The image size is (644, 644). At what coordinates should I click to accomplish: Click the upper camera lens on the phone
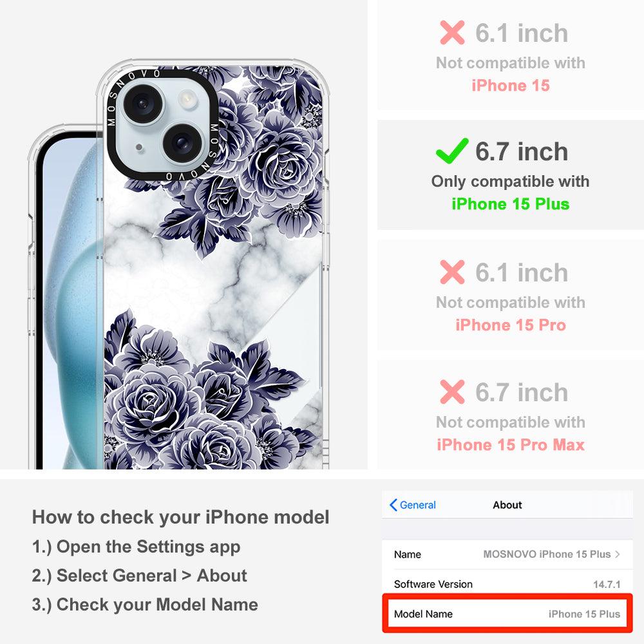(x=144, y=104)
